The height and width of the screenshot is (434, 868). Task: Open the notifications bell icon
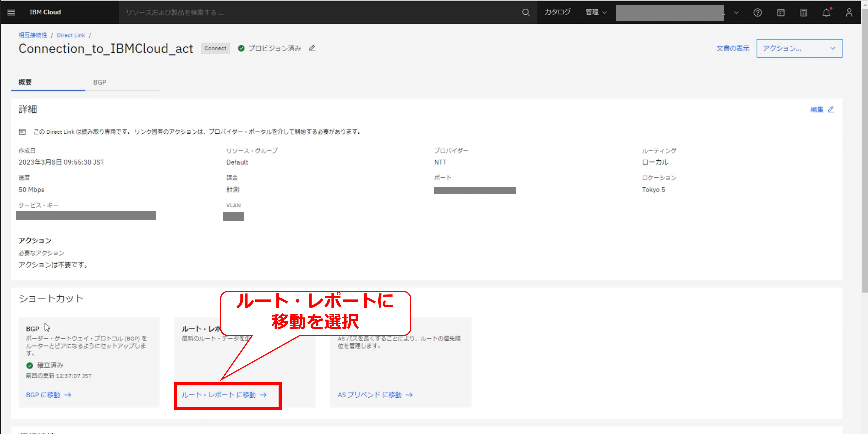pyautogui.click(x=826, y=12)
